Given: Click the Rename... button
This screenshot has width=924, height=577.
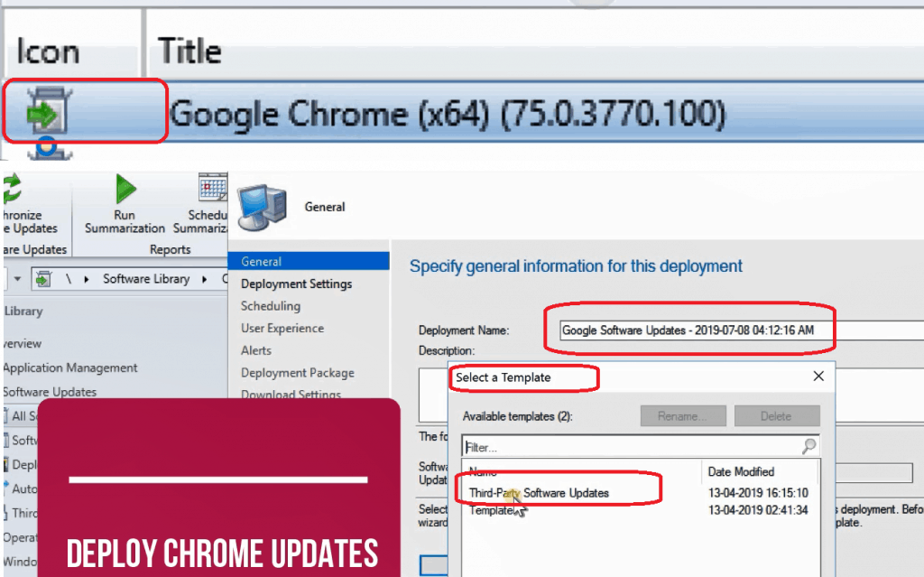Looking at the screenshot, I should (683, 416).
